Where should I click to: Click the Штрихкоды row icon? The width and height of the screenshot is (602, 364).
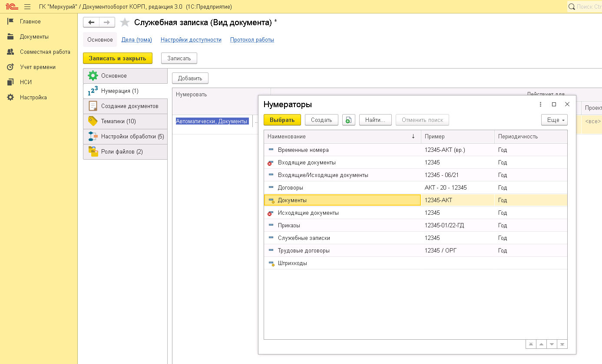pos(271,263)
